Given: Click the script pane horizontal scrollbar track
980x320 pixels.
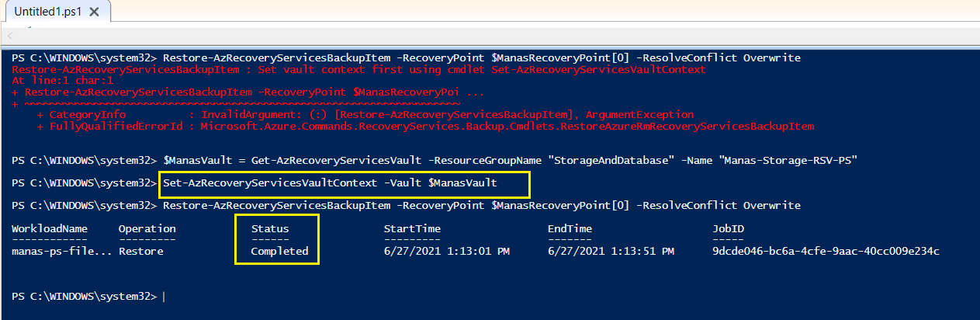Looking at the screenshot, I should [497, 37].
